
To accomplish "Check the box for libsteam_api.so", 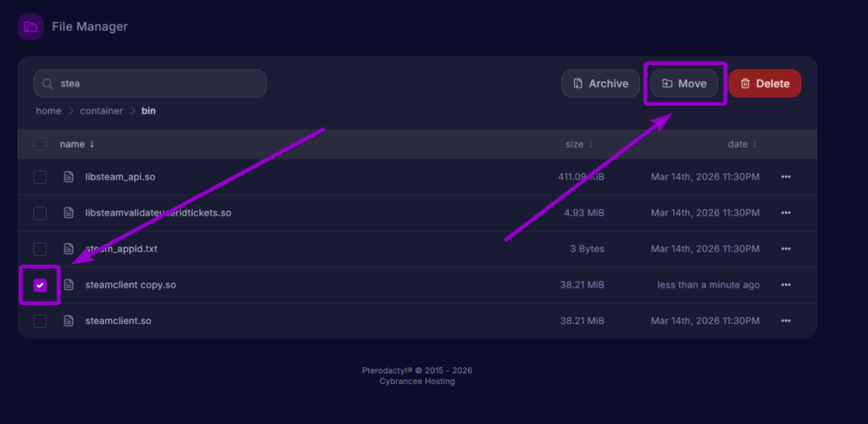I will 40,177.
